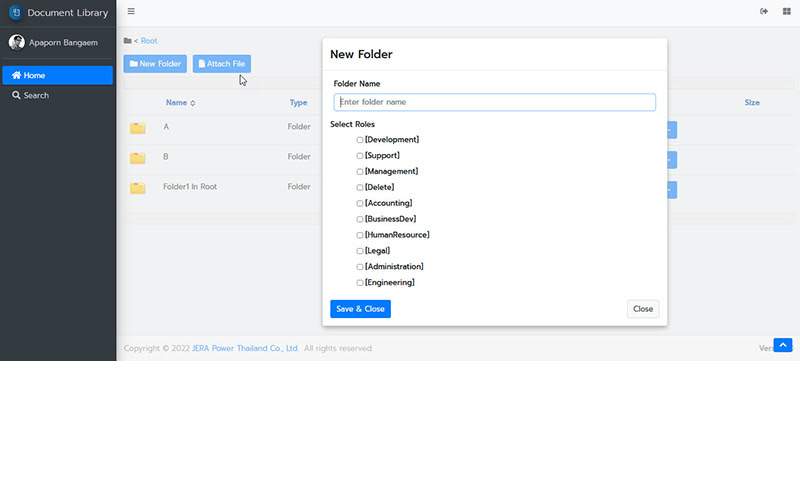
Task: Check the [Development] role
Action: (x=360, y=140)
